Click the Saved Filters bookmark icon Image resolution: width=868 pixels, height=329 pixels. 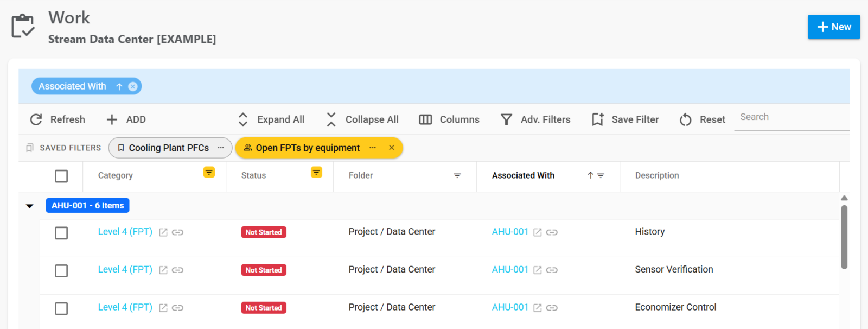30,148
